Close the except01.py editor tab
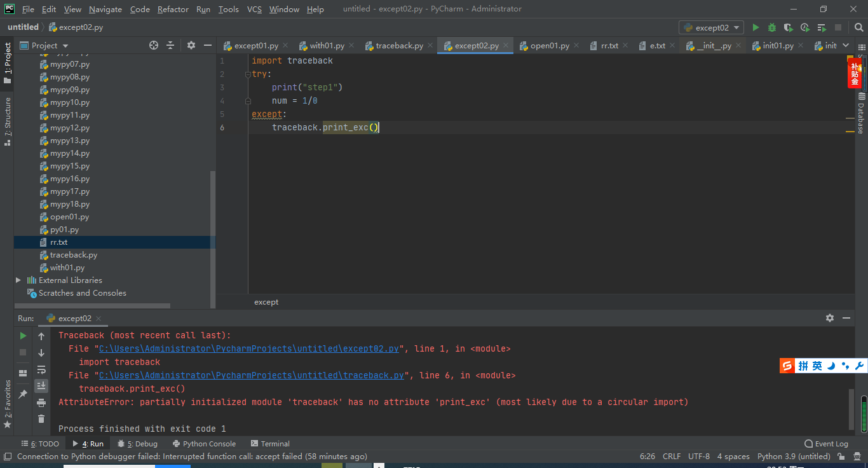 click(285, 46)
